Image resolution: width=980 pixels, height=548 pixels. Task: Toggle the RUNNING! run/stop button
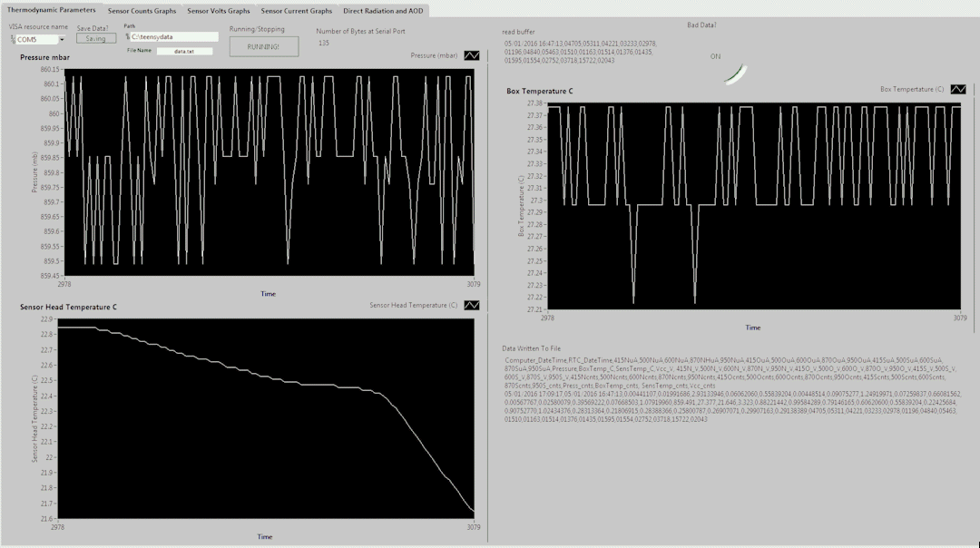pos(263,46)
